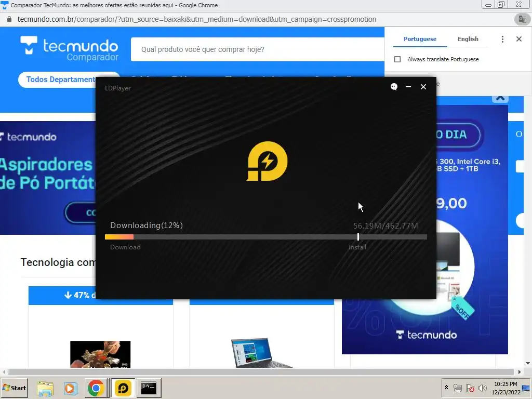Close the translate popup
This screenshot has width=532, height=399.
coord(519,39)
